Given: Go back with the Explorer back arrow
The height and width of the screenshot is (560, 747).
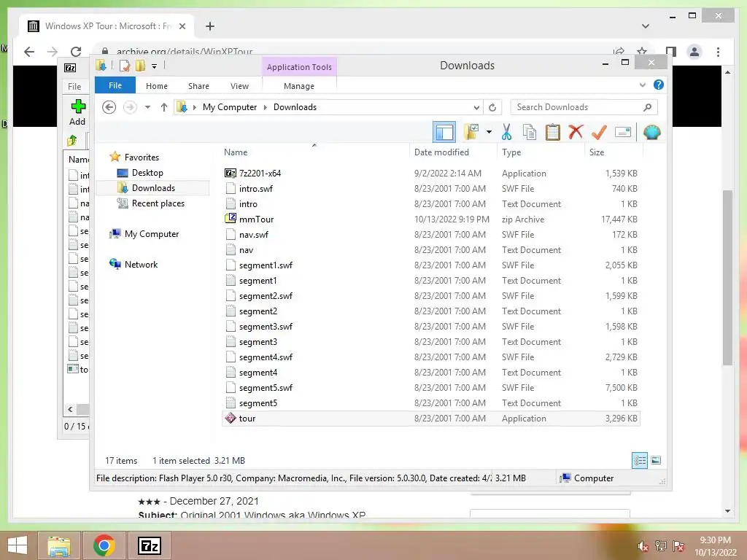Looking at the screenshot, I should (x=109, y=107).
